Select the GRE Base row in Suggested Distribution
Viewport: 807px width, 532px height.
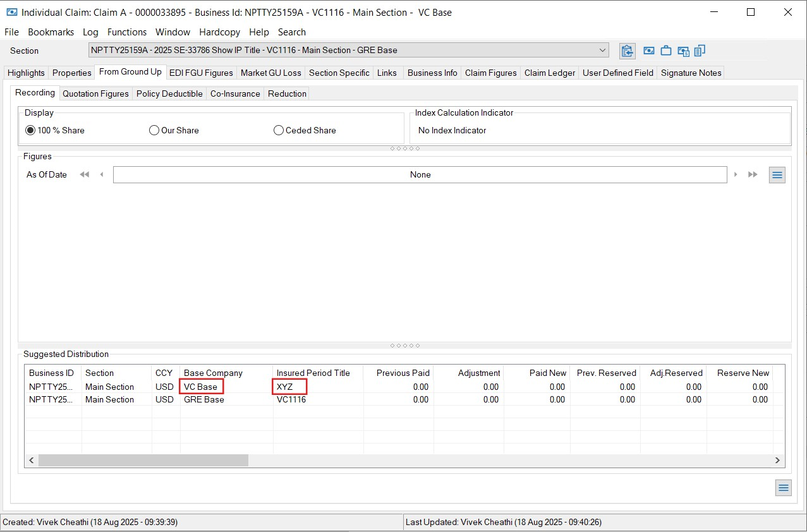203,399
